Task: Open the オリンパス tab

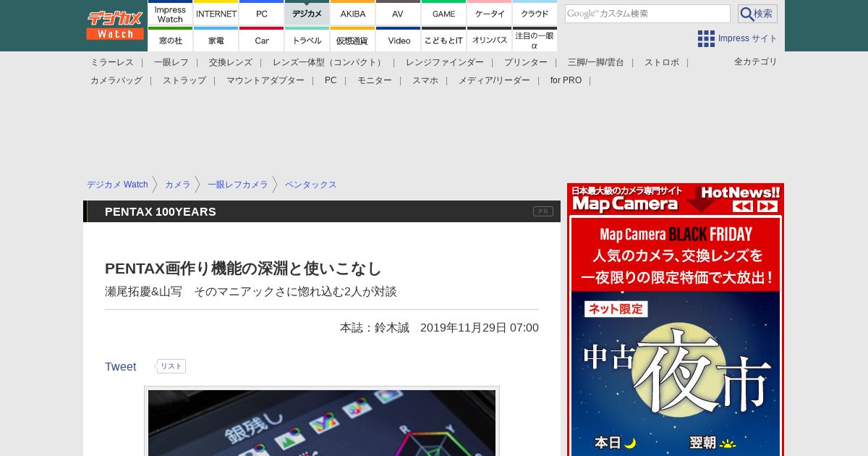Action: (x=489, y=40)
